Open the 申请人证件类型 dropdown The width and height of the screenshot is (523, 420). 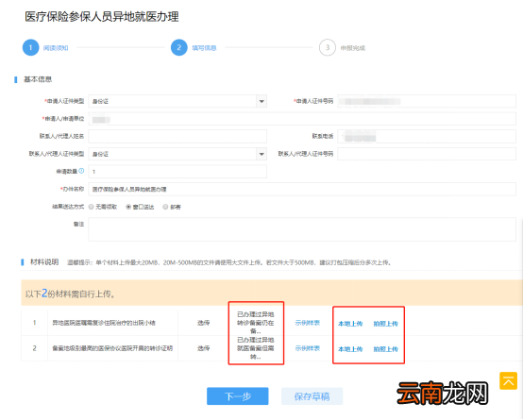click(x=261, y=101)
